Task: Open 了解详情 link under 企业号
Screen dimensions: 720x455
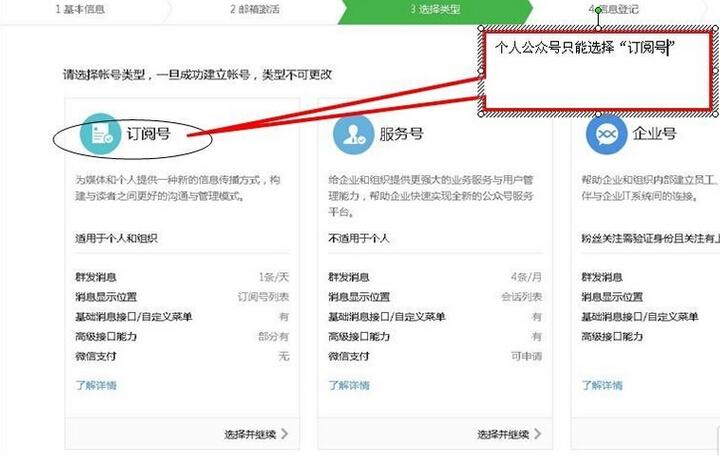Action: 602,385
